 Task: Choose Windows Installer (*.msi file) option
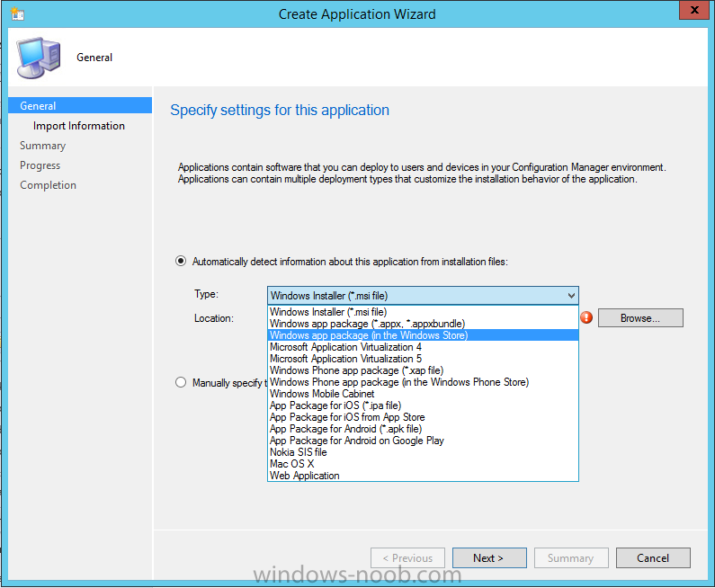pyautogui.click(x=423, y=312)
